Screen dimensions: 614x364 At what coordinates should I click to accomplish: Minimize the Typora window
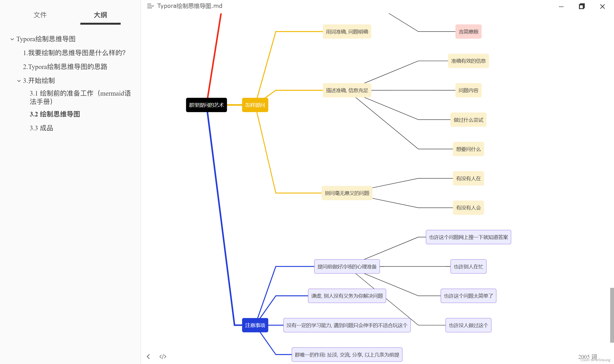coord(561,7)
